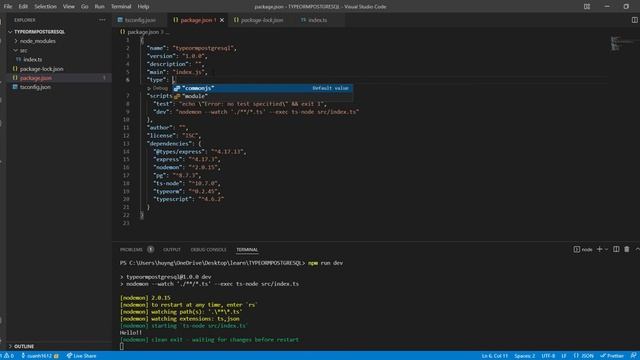The height and width of the screenshot is (360, 640).
Task: Switch to the Debug Console panel tab
Action: (208, 250)
